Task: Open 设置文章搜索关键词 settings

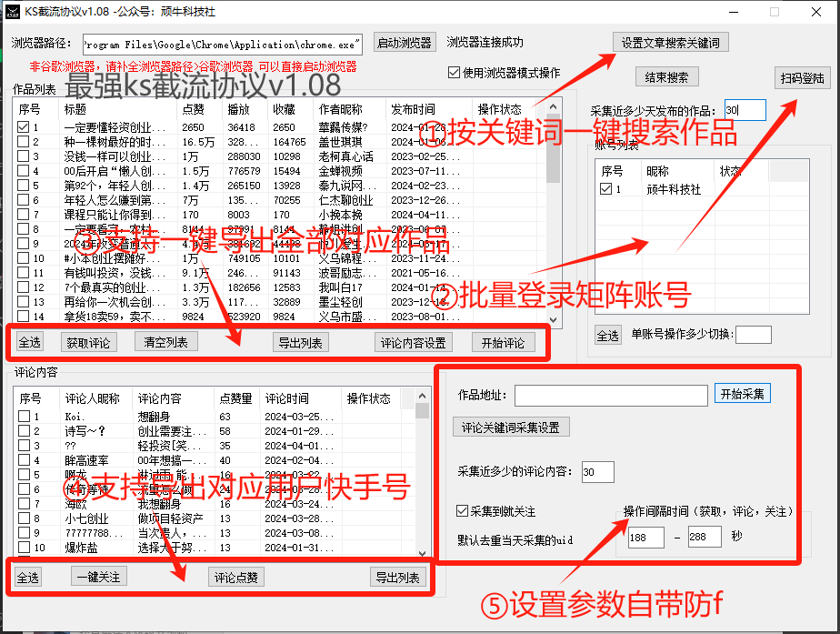Action: (x=670, y=43)
